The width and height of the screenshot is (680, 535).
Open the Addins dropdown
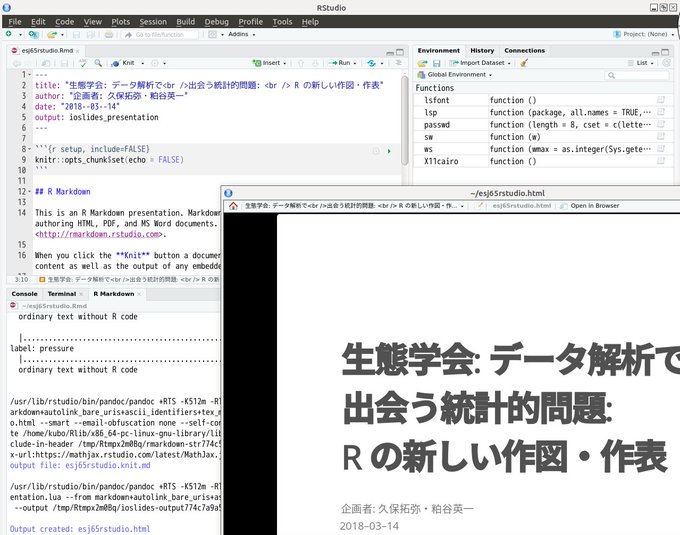click(x=242, y=34)
